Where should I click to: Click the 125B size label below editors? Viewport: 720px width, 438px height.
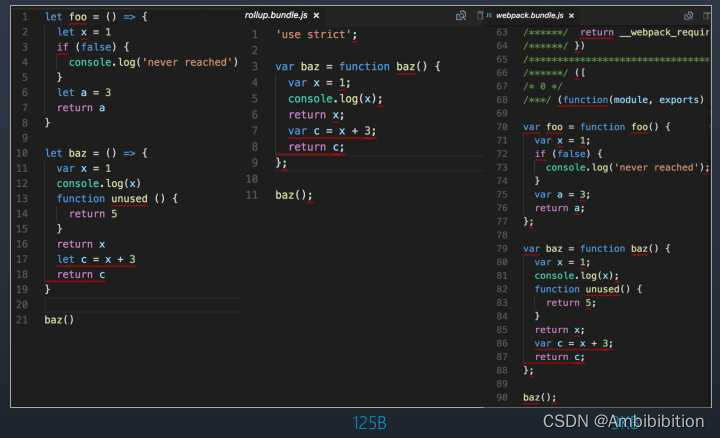(369, 423)
